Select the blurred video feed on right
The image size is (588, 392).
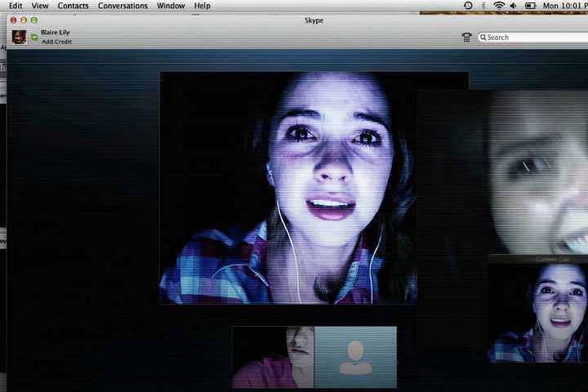[x=535, y=171]
